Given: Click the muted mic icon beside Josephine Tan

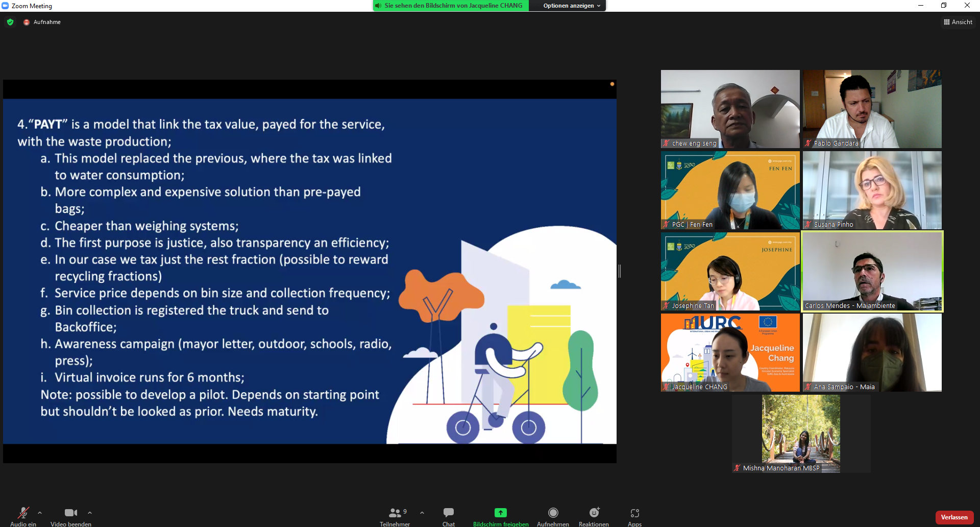Looking at the screenshot, I should tap(666, 306).
